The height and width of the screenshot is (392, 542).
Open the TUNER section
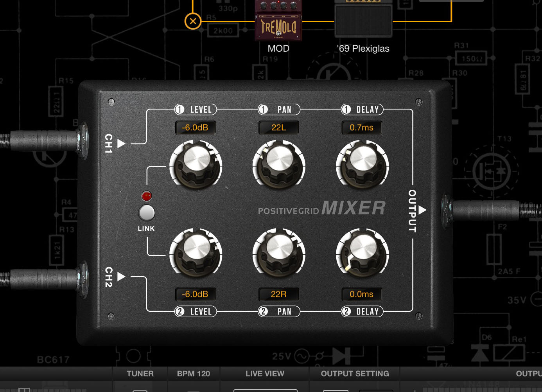(140, 374)
